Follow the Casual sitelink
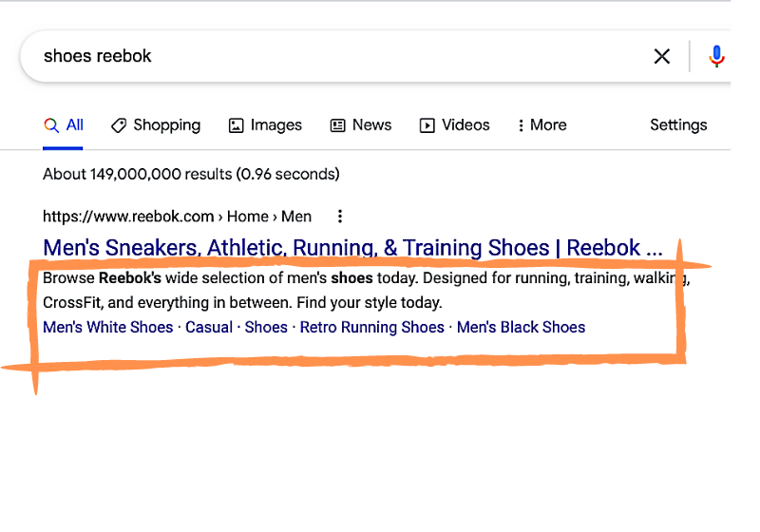 (x=209, y=327)
